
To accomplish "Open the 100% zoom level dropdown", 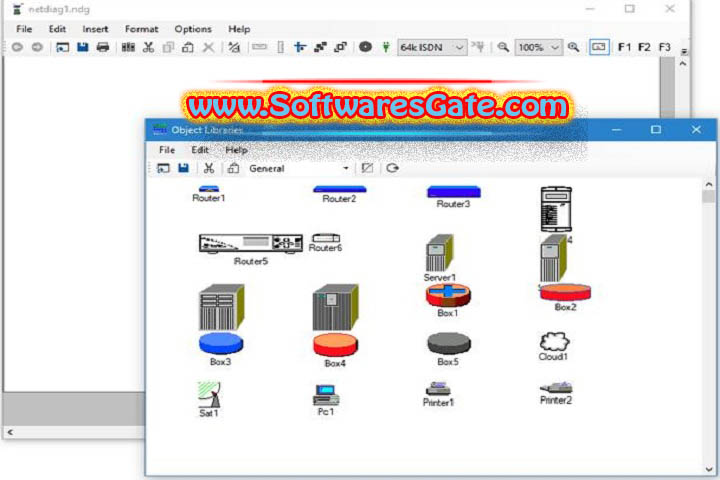I will click(538, 47).
